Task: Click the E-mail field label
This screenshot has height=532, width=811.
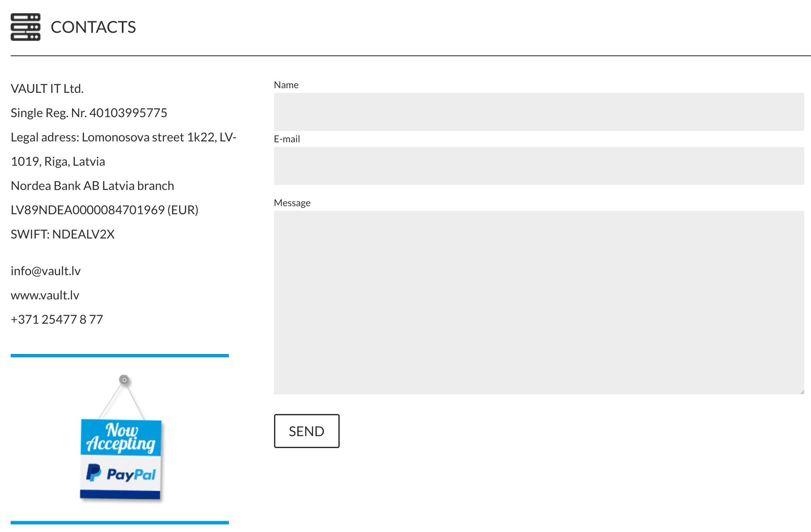Action: tap(287, 139)
